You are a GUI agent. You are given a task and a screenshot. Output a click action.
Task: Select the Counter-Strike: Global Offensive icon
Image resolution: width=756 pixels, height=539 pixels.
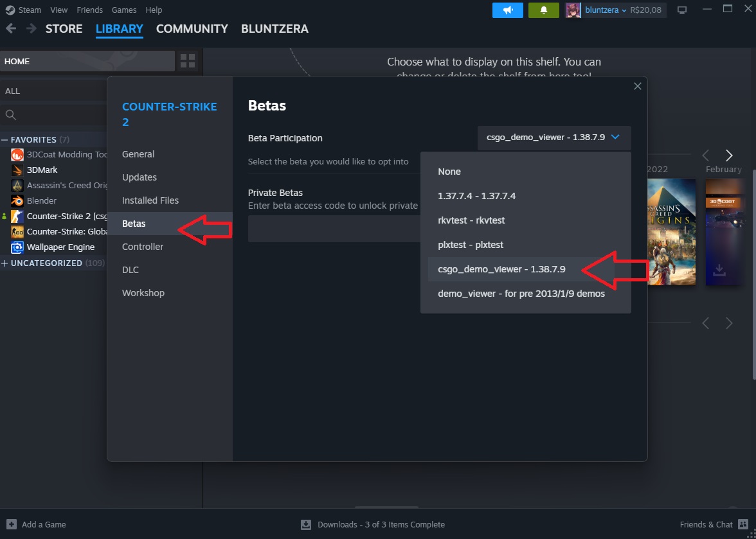click(17, 232)
